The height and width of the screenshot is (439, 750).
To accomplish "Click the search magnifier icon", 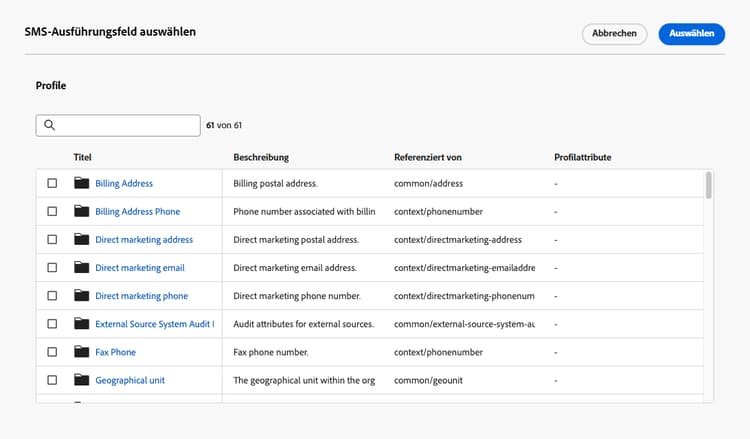I will [x=49, y=126].
